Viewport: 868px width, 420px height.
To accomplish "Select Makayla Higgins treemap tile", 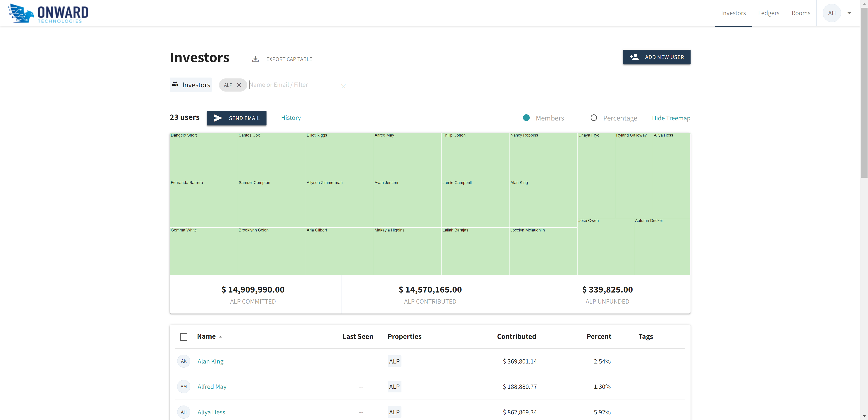I will (407, 251).
